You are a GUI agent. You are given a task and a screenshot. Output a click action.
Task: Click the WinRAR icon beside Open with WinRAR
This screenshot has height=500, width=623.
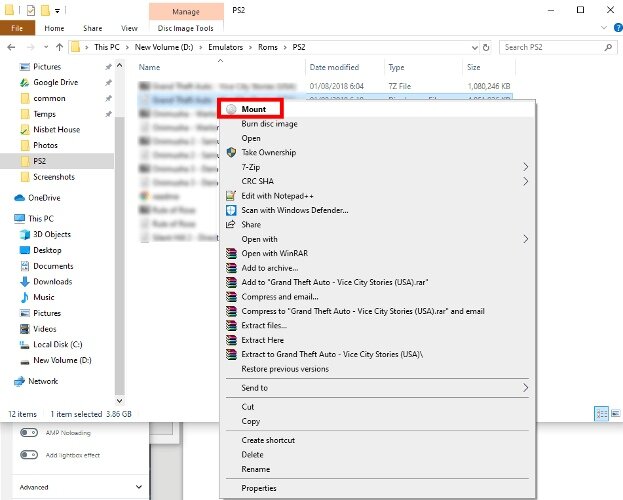[231, 254]
